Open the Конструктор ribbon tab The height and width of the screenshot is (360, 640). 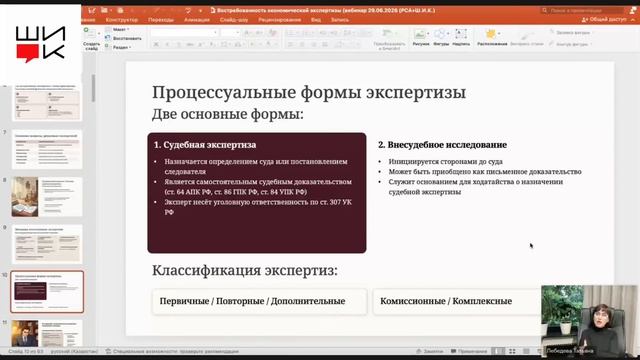click(122, 20)
